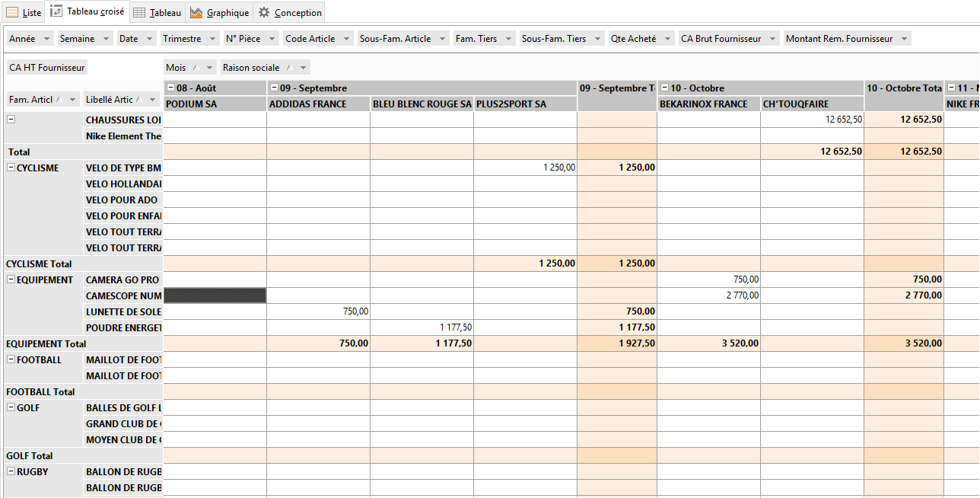Select the BLEU BLENC ROUGE SA column header

point(422,104)
